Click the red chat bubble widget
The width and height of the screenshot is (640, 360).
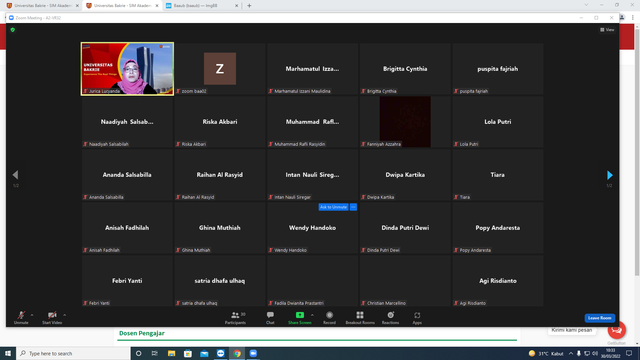(616, 330)
